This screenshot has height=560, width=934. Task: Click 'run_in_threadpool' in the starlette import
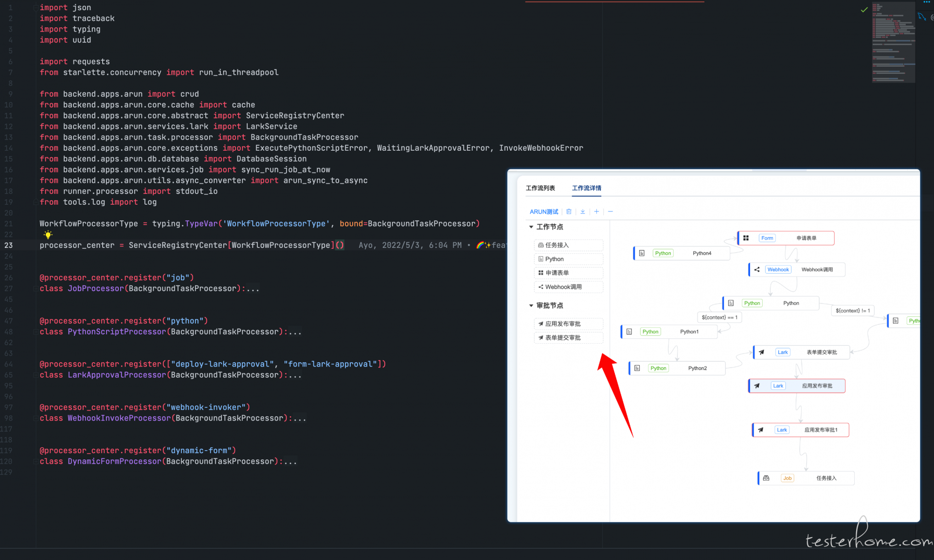[x=238, y=72]
